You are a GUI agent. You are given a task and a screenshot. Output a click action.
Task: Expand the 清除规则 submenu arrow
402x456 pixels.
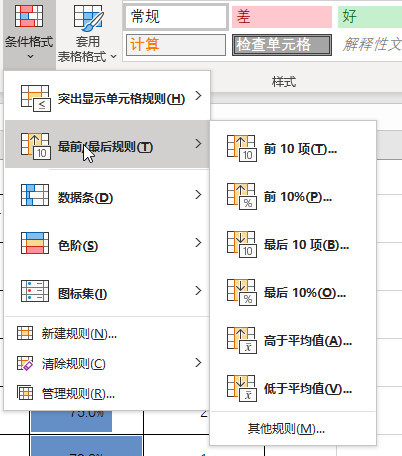tap(199, 363)
